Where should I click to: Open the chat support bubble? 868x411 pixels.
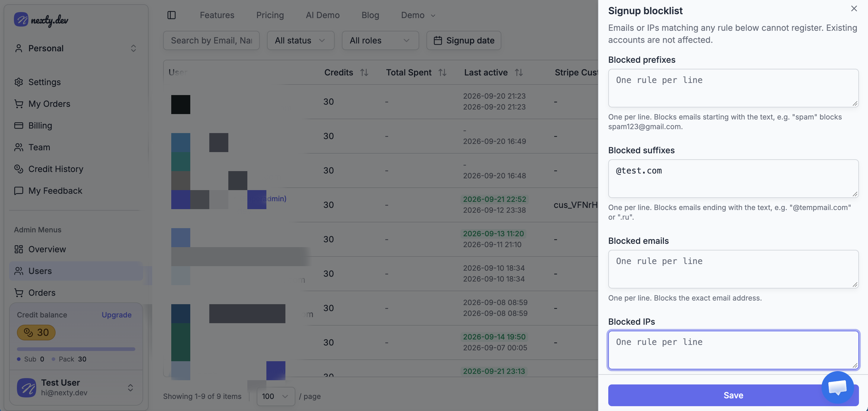[837, 387]
